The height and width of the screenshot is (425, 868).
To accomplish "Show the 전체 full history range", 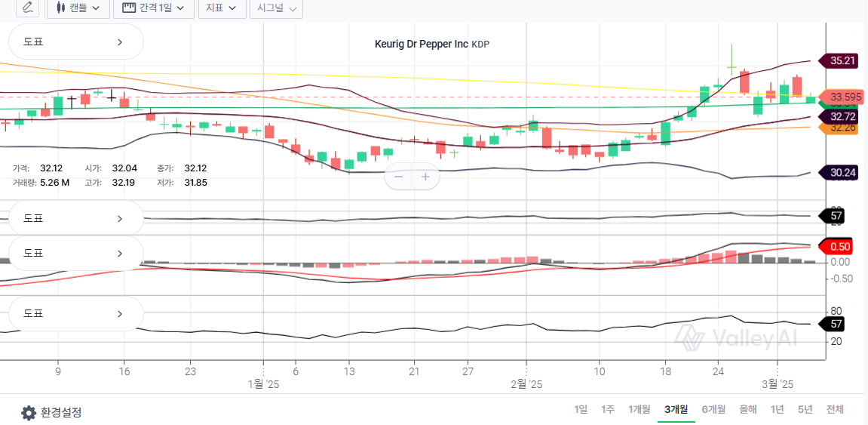I will [x=835, y=409].
